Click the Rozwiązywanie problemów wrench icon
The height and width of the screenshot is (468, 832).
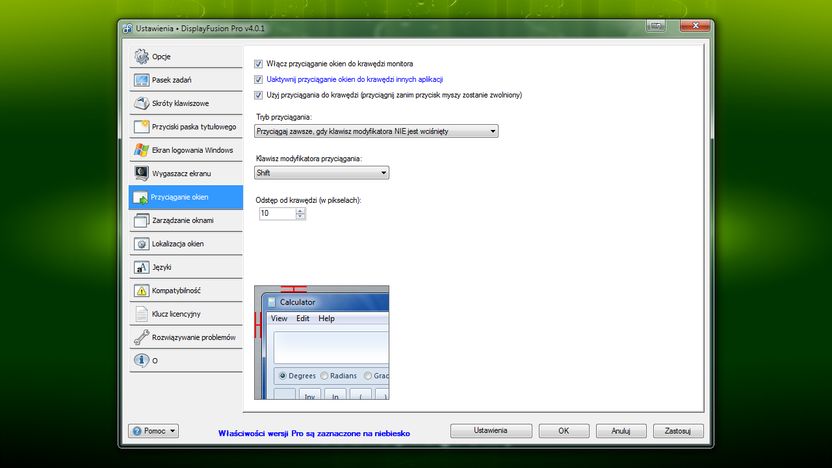[x=141, y=337]
